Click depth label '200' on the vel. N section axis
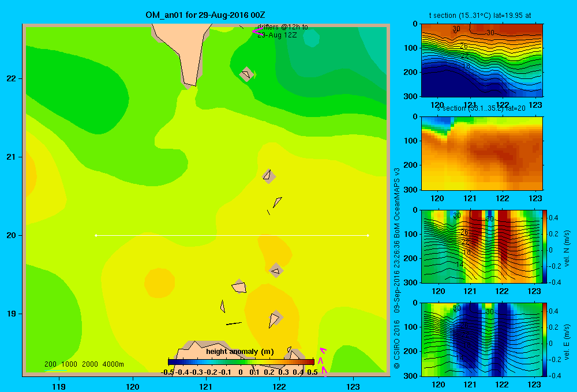 411,258
